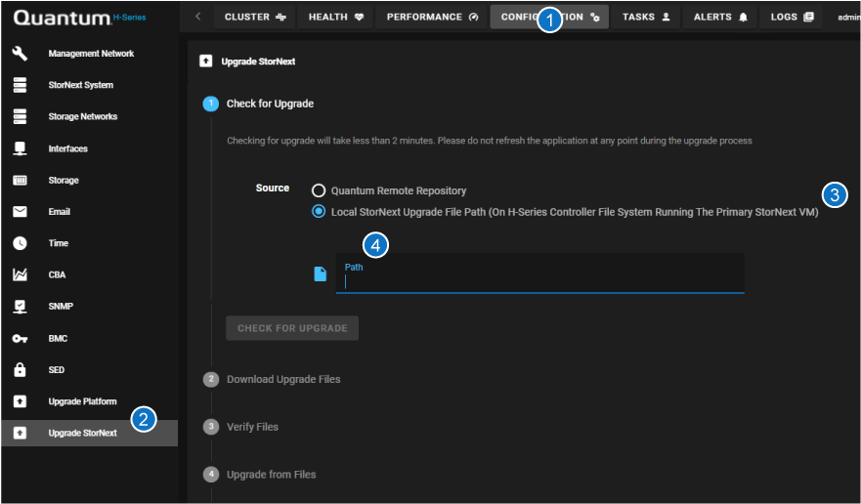Click the admin user label
Image resolution: width=861 pixels, height=504 pixels.
pyautogui.click(x=848, y=17)
